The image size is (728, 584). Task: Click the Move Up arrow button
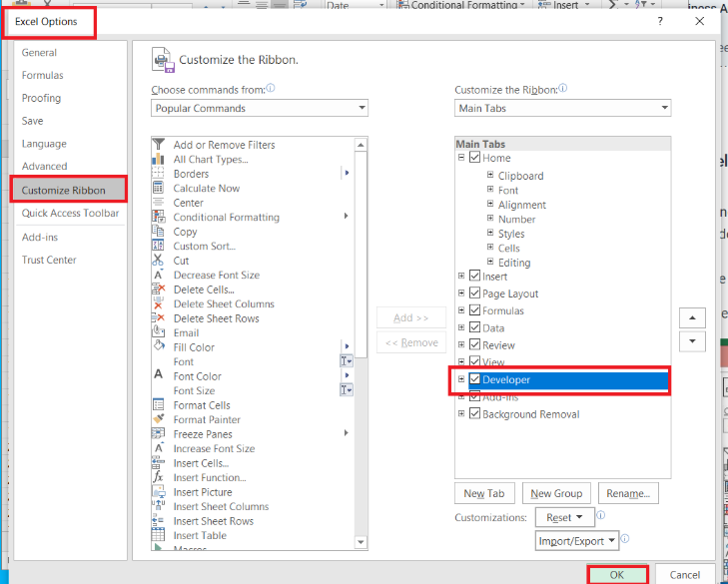[x=692, y=318]
